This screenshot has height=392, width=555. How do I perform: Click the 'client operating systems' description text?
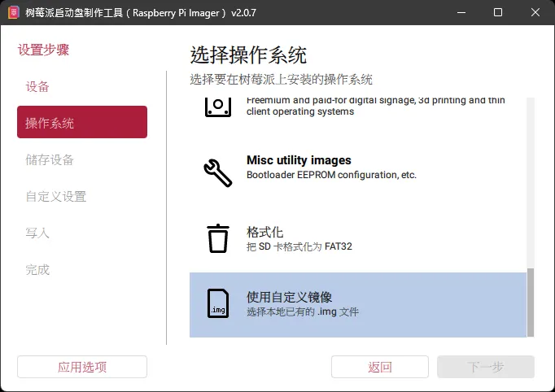tap(300, 111)
